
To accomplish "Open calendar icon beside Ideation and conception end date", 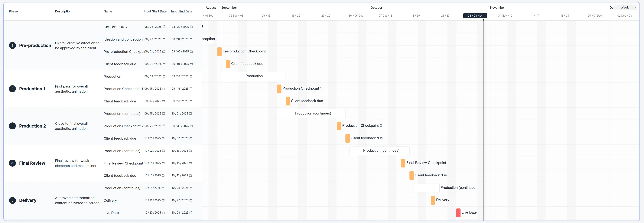I will pyautogui.click(x=191, y=39).
